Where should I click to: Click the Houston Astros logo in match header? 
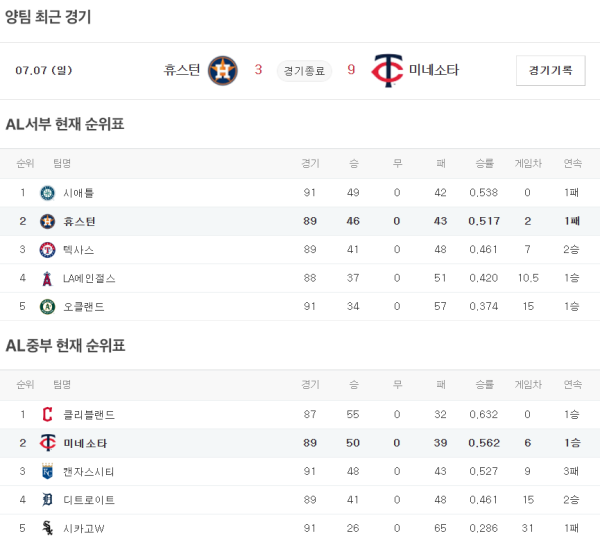[x=223, y=70]
